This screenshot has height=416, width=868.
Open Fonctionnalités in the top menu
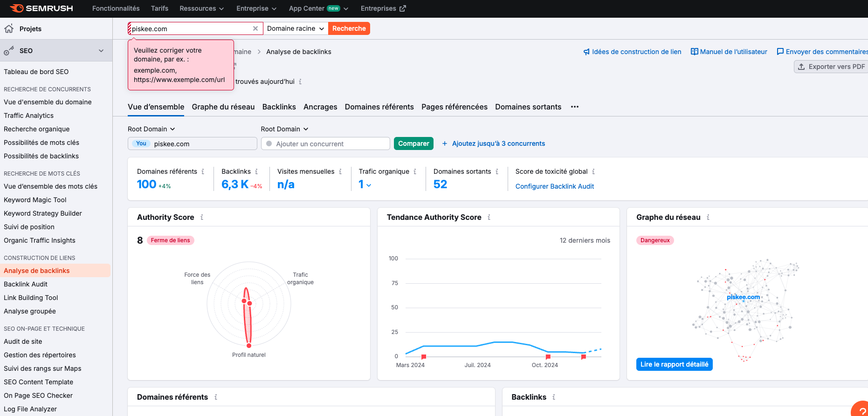pos(116,8)
